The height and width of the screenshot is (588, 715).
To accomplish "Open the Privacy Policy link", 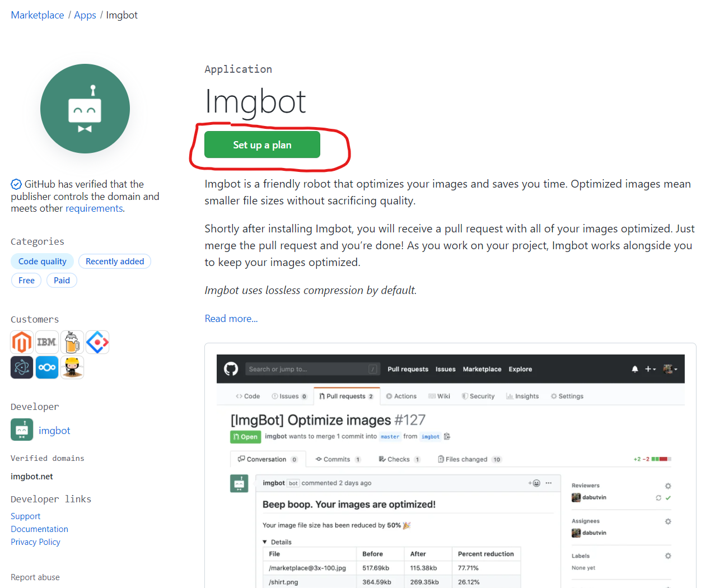I will pyautogui.click(x=35, y=542).
